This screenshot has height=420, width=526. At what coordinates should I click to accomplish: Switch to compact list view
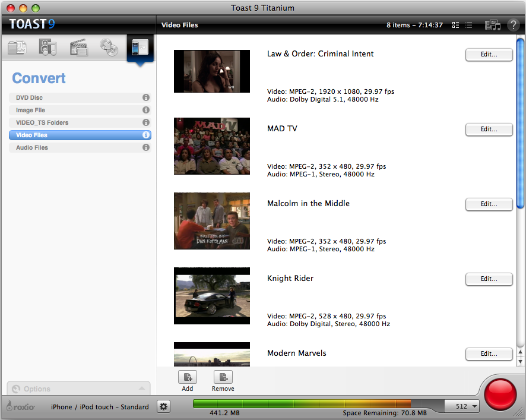coord(468,25)
